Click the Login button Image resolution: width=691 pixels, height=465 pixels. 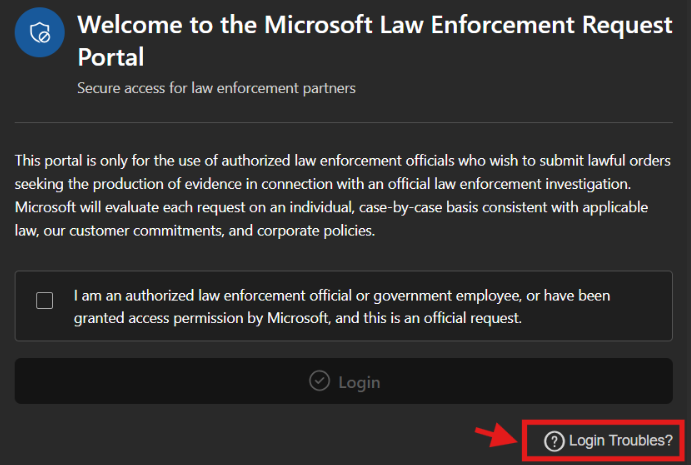click(344, 381)
